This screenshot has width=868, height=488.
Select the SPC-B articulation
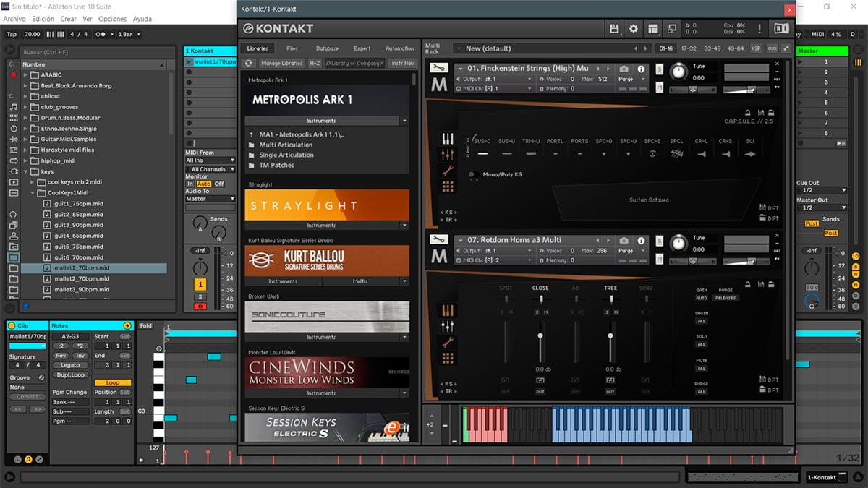pos(652,148)
